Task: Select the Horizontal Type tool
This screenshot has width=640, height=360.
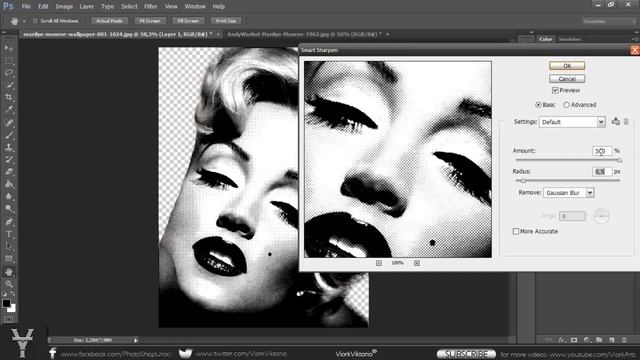Action: pyautogui.click(x=9, y=234)
